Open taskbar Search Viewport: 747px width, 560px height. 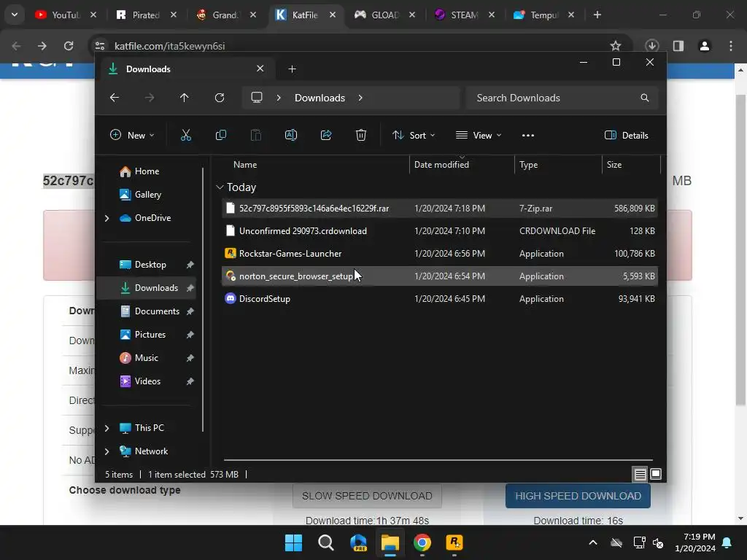[x=326, y=542]
